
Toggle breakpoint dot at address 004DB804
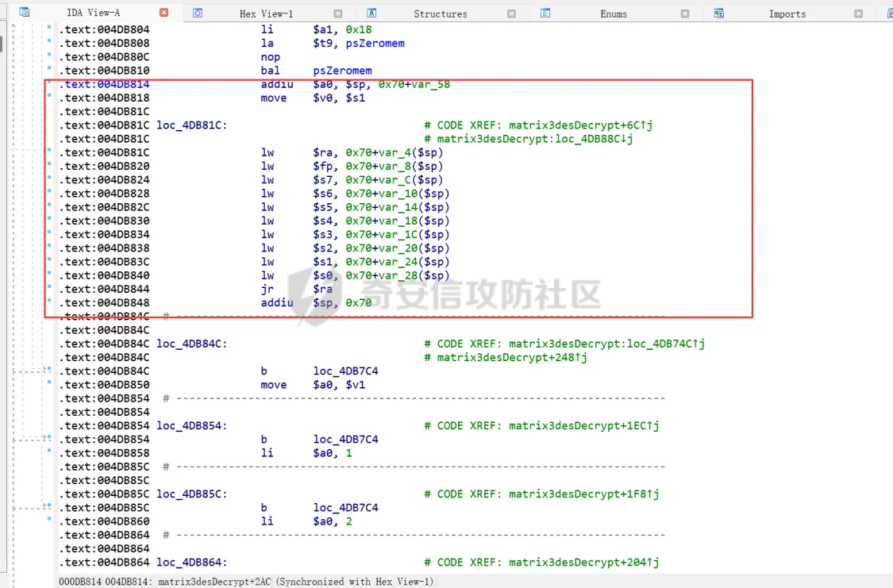[x=49, y=29]
